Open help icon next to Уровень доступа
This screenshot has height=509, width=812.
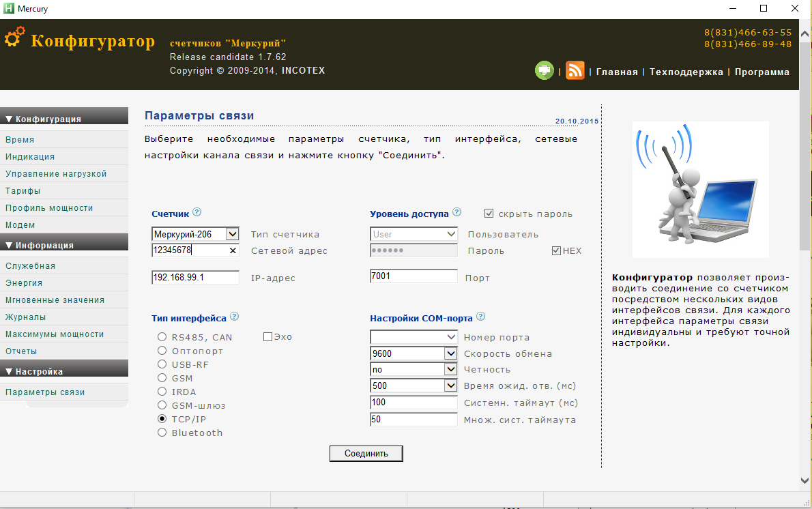coord(456,212)
